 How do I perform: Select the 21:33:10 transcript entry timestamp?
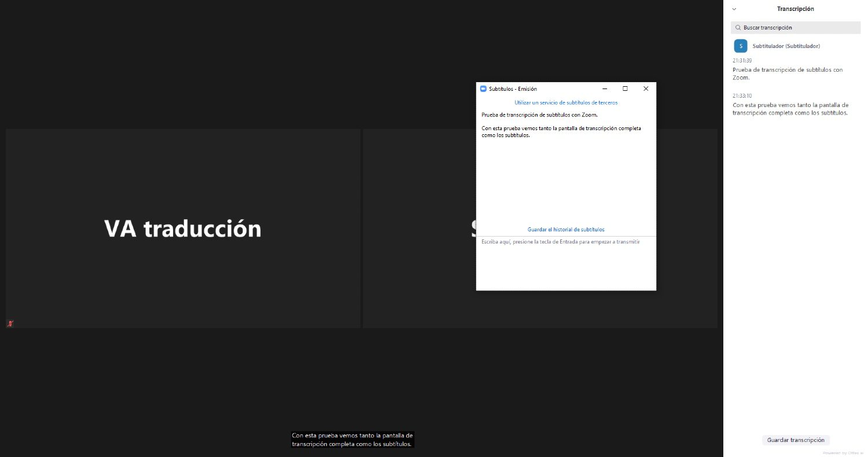(742, 96)
